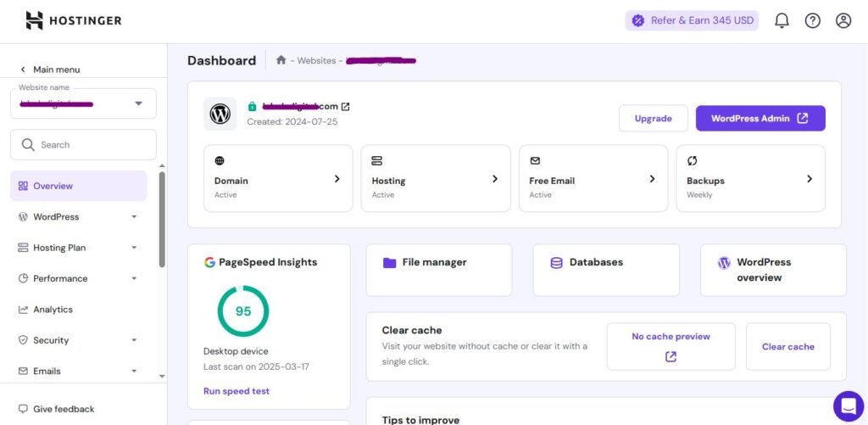The image size is (868, 425).
Task: Select Overview in the sidebar
Action: pyautogui.click(x=79, y=186)
